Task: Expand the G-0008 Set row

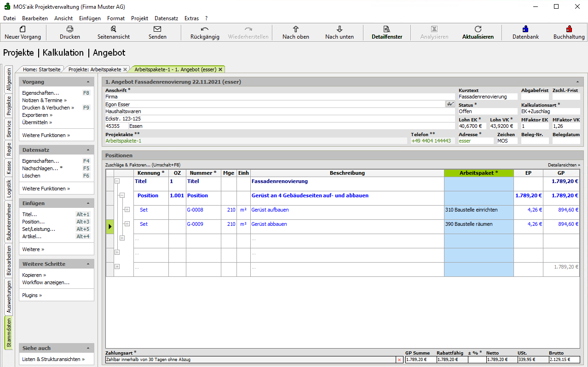Action: pos(127,210)
